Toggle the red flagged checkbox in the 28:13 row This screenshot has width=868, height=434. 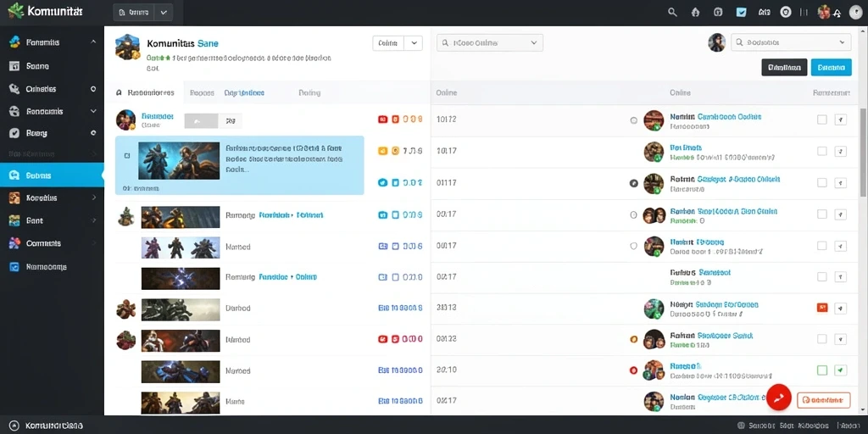pyautogui.click(x=822, y=308)
